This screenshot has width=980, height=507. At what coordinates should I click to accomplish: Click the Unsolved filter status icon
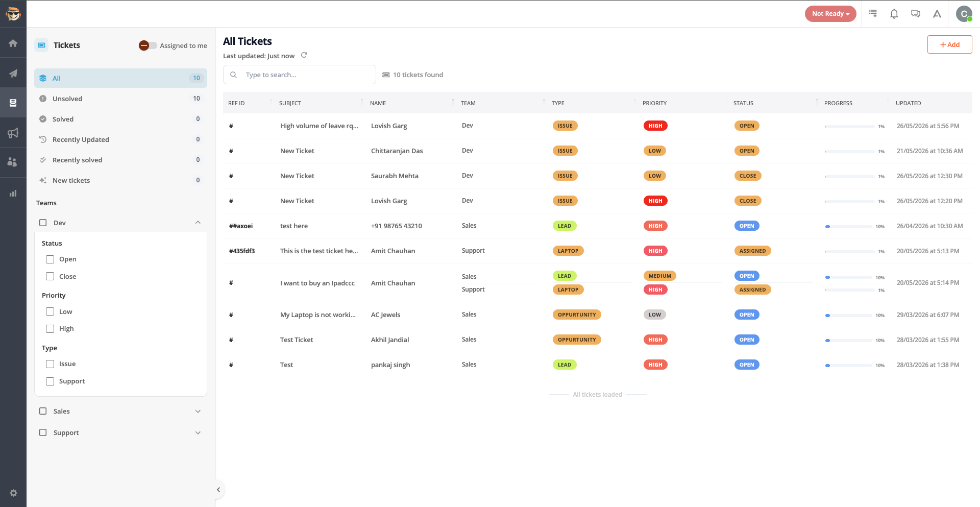click(x=43, y=99)
